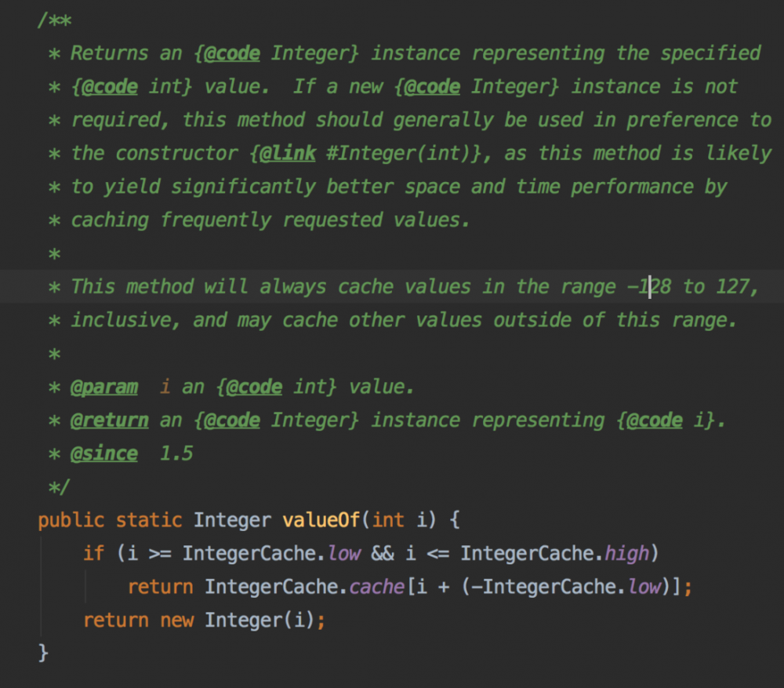Click the 'cache' array field reference
784x688 pixels.
click(376, 587)
